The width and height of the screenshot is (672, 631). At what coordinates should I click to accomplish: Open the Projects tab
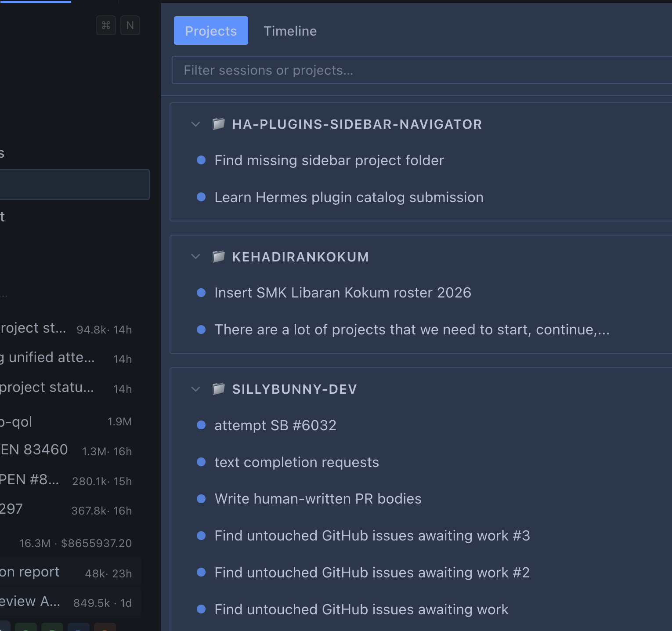tap(211, 31)
